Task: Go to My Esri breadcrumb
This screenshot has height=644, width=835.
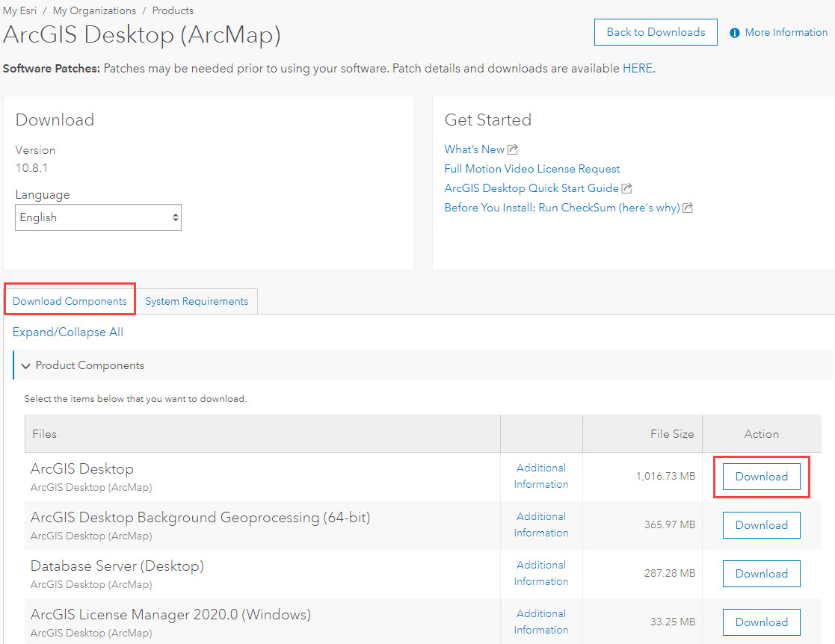Action: (x=19, y=10)
